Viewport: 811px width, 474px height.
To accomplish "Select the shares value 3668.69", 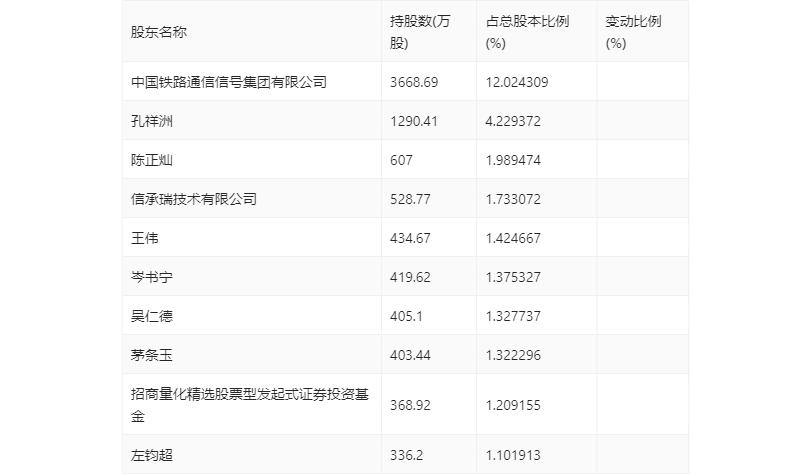I will pyautogui.click(x=414, y=82).
